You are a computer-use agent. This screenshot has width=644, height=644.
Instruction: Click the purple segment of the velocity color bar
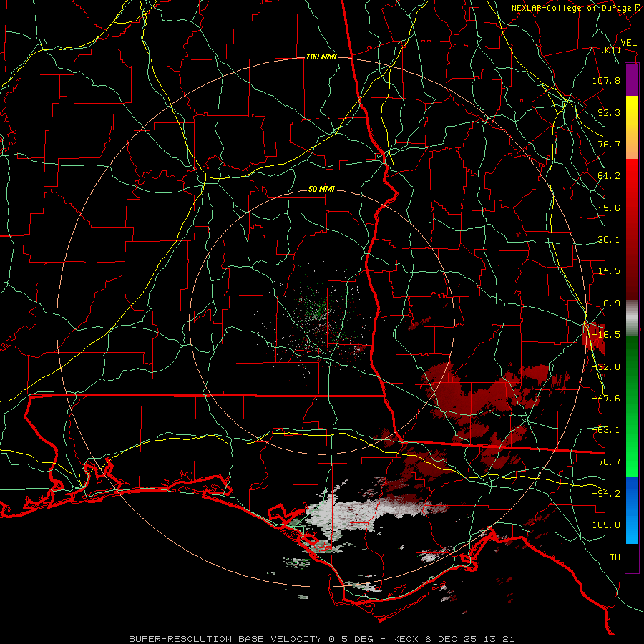coord(632,80)
